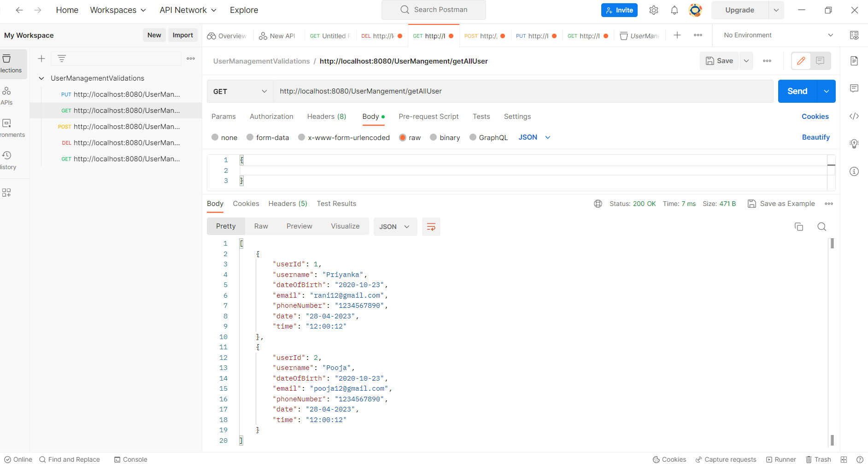
Task: Switch to the Tests tab
Action: coord(481,117)
